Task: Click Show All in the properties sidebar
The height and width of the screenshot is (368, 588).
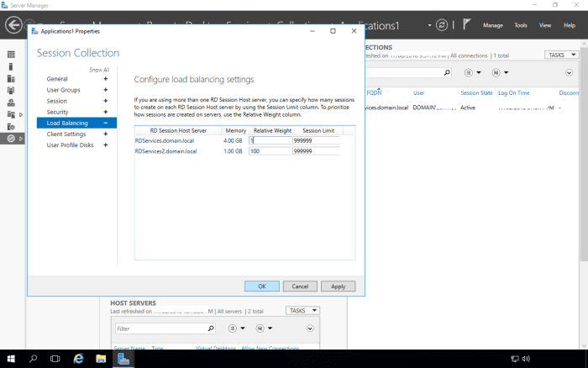Action: click(99, 70)
